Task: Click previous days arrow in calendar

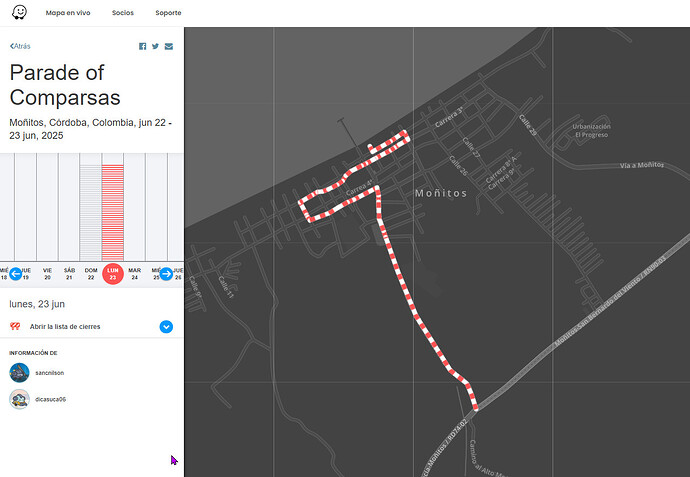Action: 16,273
